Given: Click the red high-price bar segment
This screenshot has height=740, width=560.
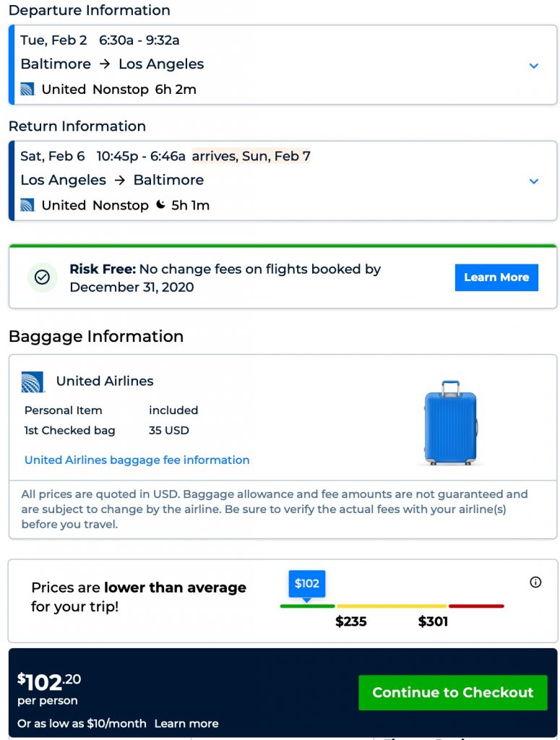Looking at the screenshot, I should click(476, 606).
